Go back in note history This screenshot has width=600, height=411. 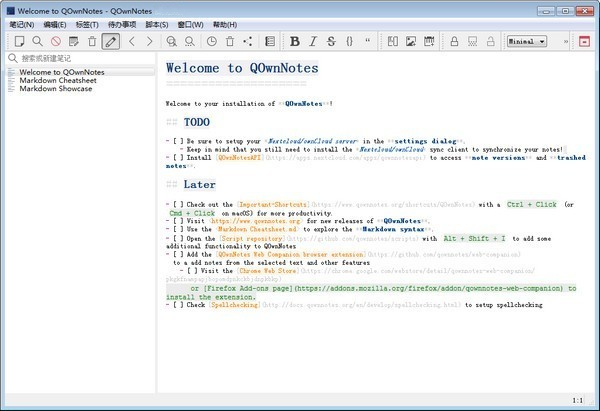click(x=132, y=41)
